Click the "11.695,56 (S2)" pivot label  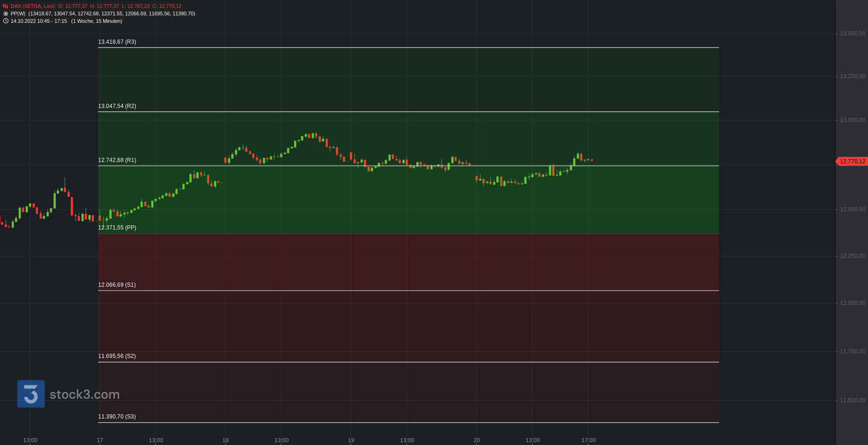[x=117, y=356]
